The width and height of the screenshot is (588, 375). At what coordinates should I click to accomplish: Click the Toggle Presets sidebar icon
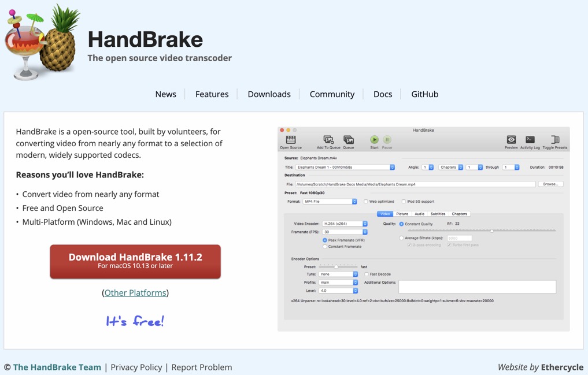click(x=555, y=140)
